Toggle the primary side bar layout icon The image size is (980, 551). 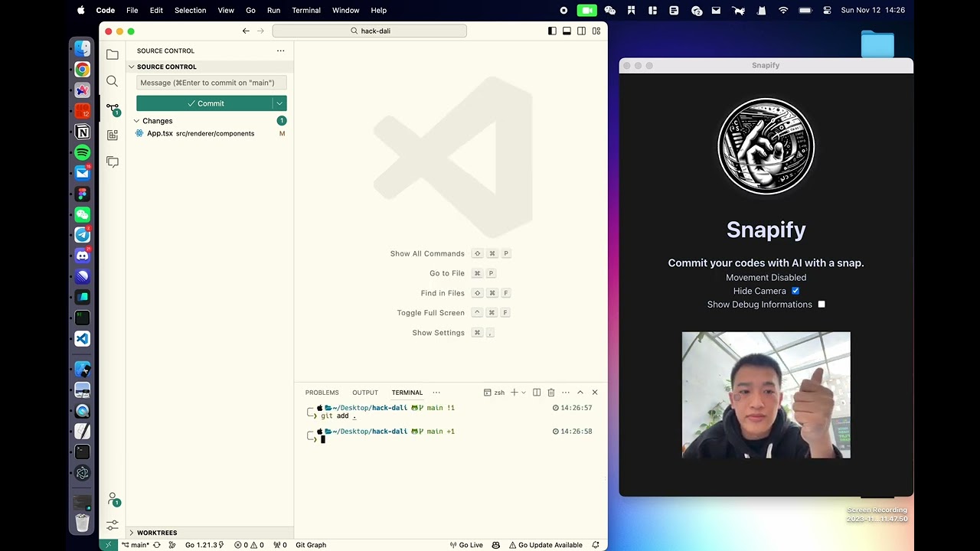pyautogui.click(x=552, y=31)
